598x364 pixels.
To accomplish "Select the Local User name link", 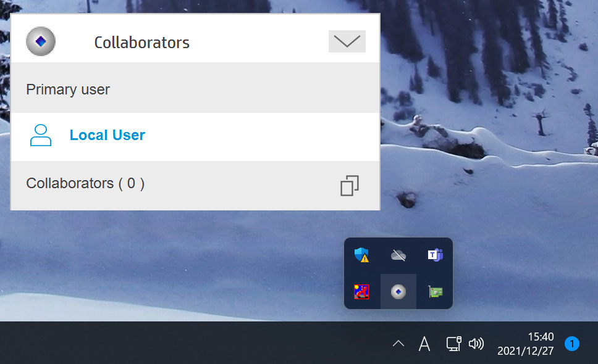I will [107, 135].
